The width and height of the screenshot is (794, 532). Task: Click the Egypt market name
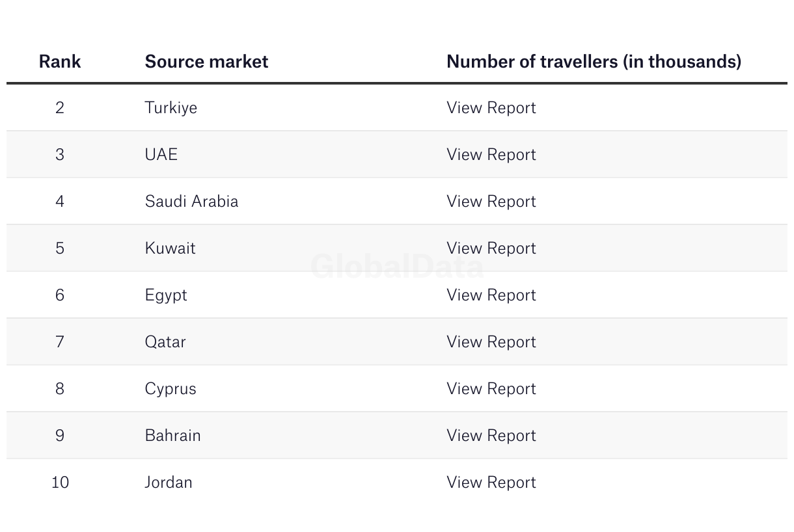coord(166,295)
